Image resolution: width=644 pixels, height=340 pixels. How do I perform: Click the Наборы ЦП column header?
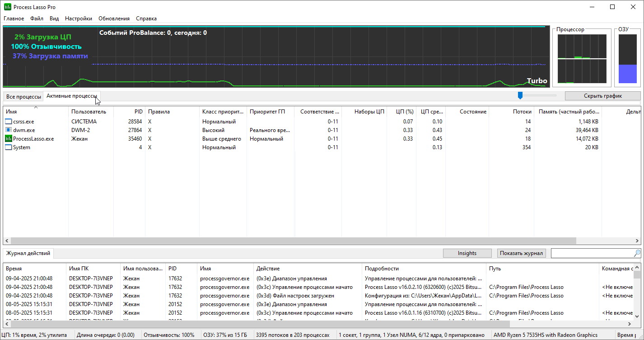[364, 112]
